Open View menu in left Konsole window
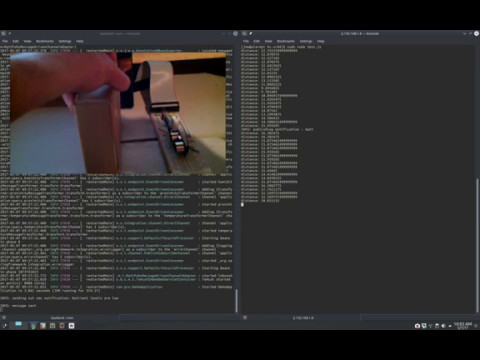This screenshot has width=480, height=360. point(27,41)
